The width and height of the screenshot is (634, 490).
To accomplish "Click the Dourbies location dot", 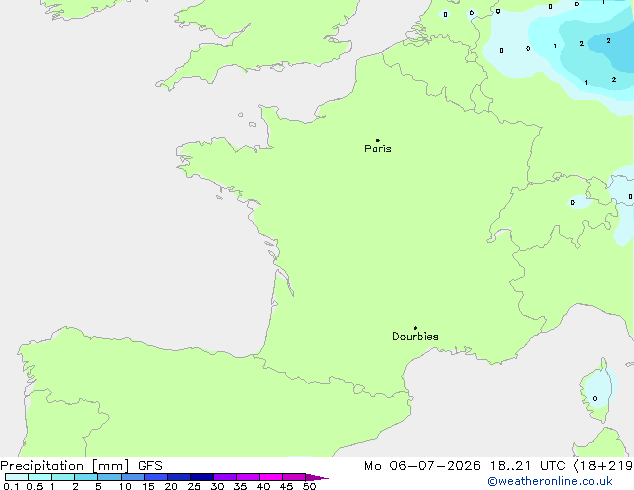I will pos(415,328).
